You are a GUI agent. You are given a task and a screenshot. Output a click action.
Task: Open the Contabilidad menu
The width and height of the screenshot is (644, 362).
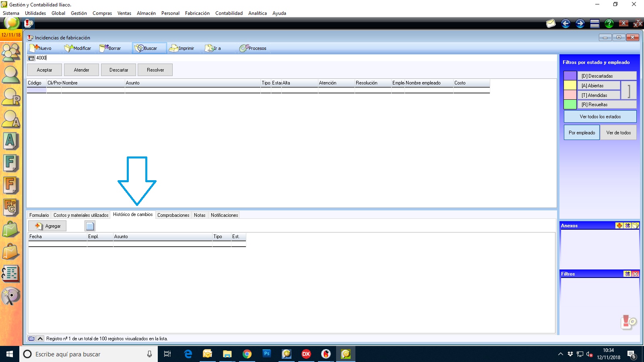point(229,13)
